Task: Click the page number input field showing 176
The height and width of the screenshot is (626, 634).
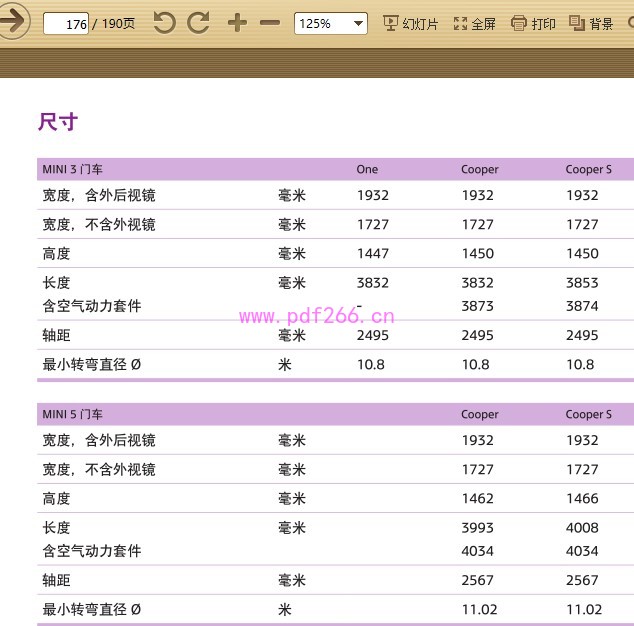Action: pos(66,24)
